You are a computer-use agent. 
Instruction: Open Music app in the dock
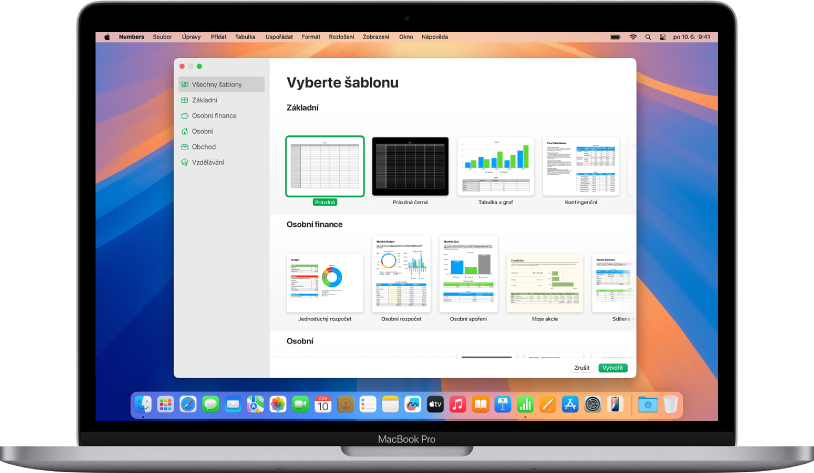tap(457, 404)
